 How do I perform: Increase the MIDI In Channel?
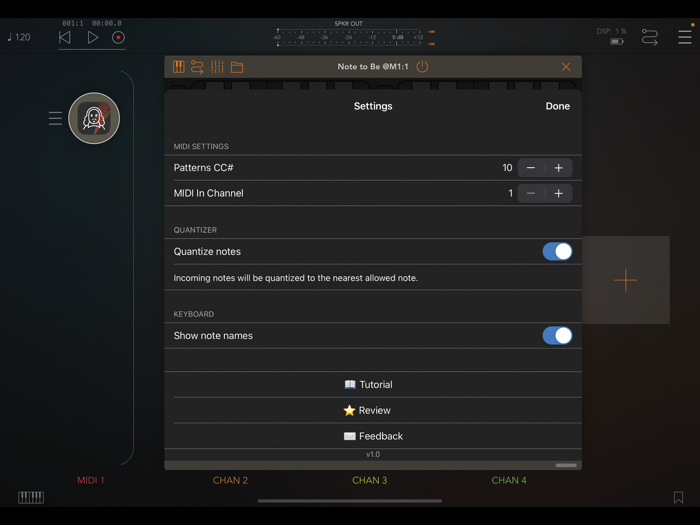click(x=558, y=193)
